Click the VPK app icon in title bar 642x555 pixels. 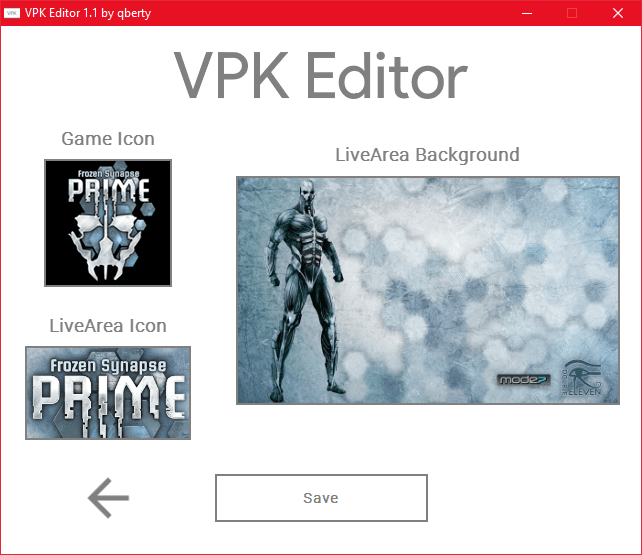tap(11, 13)
